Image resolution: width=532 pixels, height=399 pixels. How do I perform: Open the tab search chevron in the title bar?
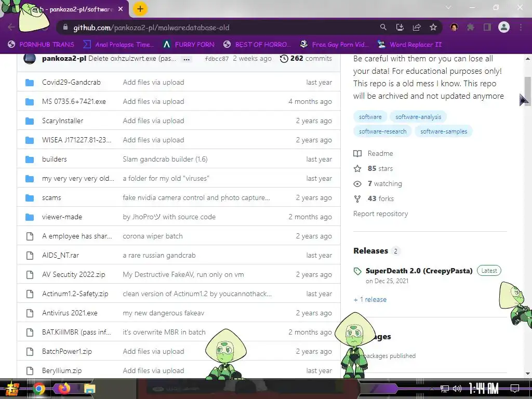[x=448, y=7]
